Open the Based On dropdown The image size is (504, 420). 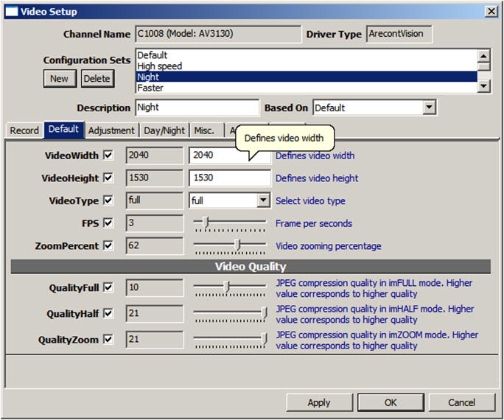(x=429, y=108)
